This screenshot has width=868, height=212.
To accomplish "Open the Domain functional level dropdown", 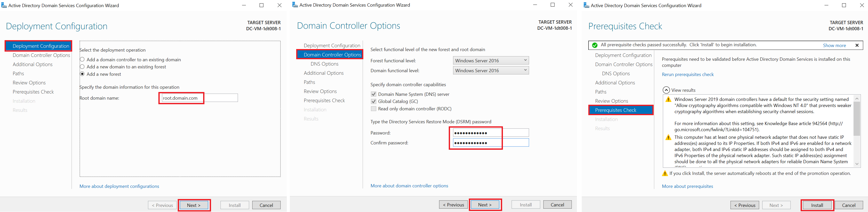I will coord(491,70).
